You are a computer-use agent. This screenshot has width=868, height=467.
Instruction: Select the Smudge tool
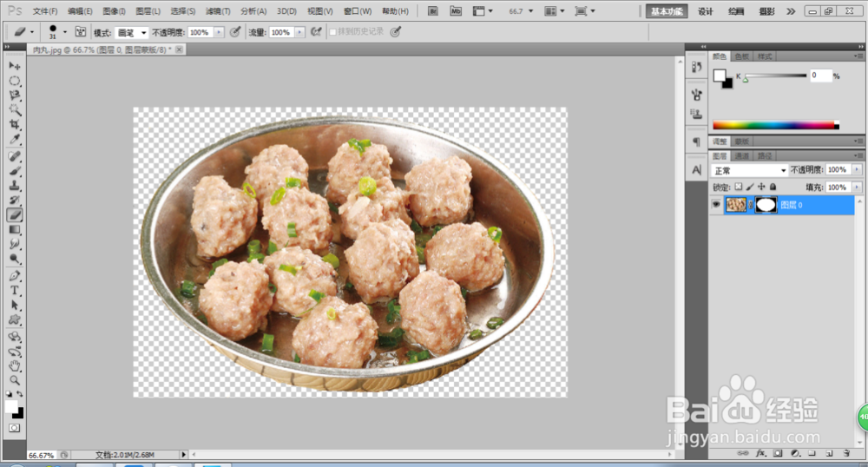pos(15,243)
